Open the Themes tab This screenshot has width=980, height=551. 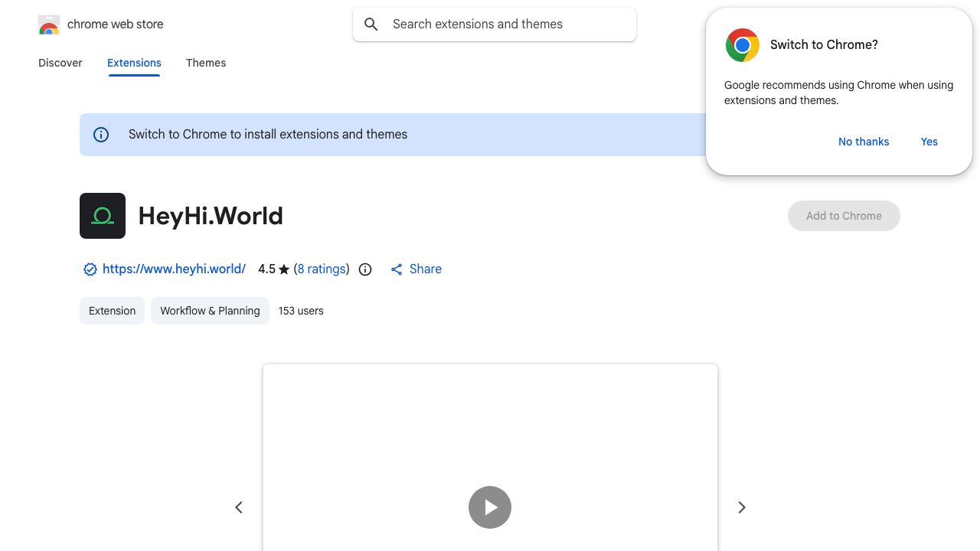[x=206, y=63]
